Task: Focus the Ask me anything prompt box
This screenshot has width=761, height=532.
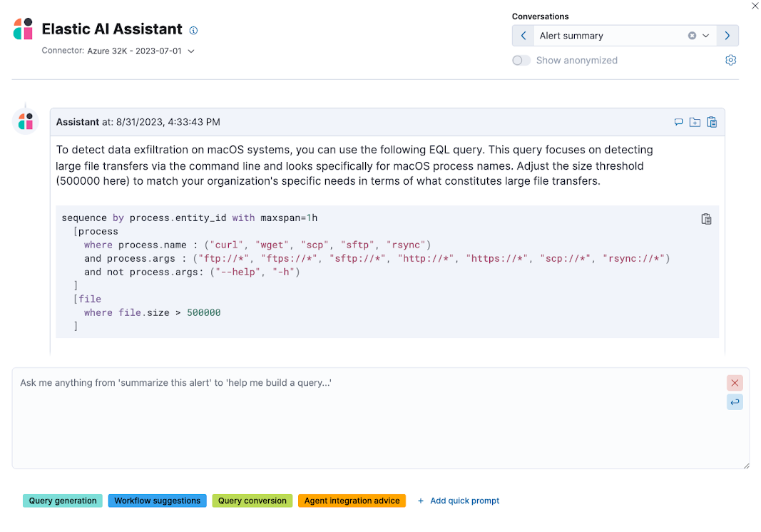Action: coord(381,418)
